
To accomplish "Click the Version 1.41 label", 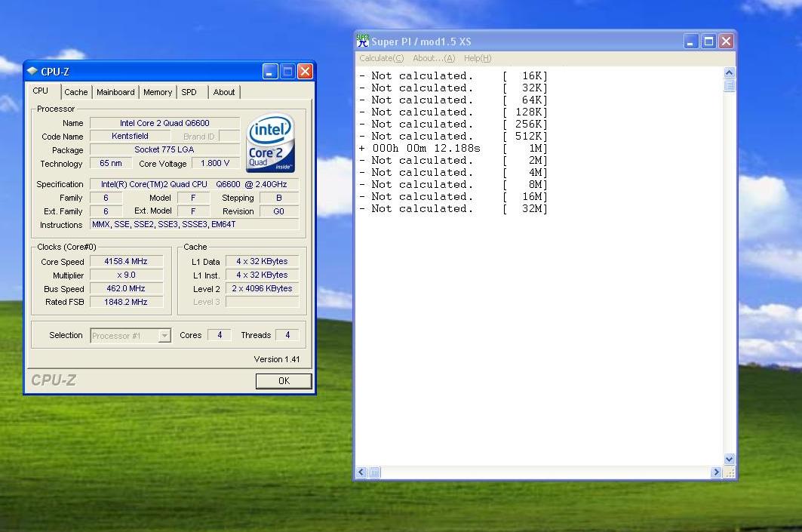I will pos(277,359).
